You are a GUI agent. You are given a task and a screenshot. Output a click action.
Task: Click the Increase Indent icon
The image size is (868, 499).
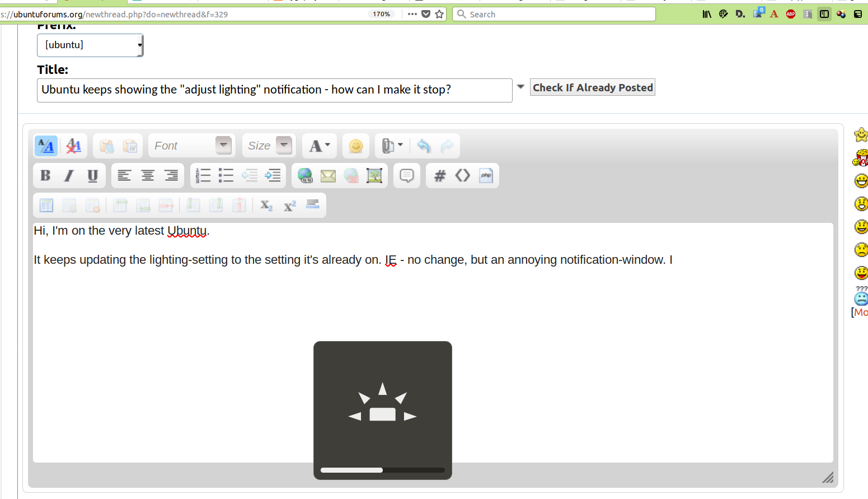tap(273, 176)
